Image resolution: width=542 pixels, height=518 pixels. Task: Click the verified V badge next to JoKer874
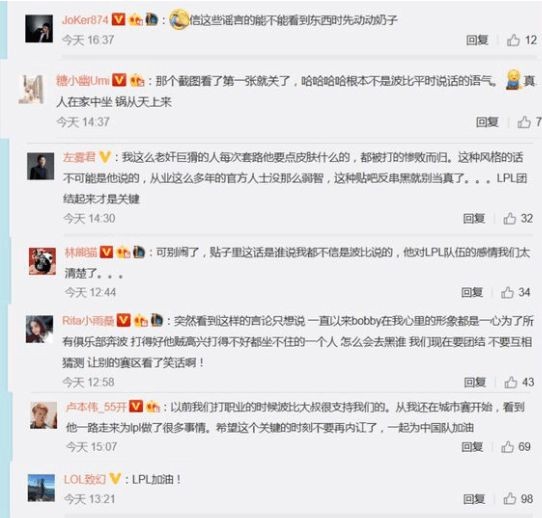coord(119,19)
